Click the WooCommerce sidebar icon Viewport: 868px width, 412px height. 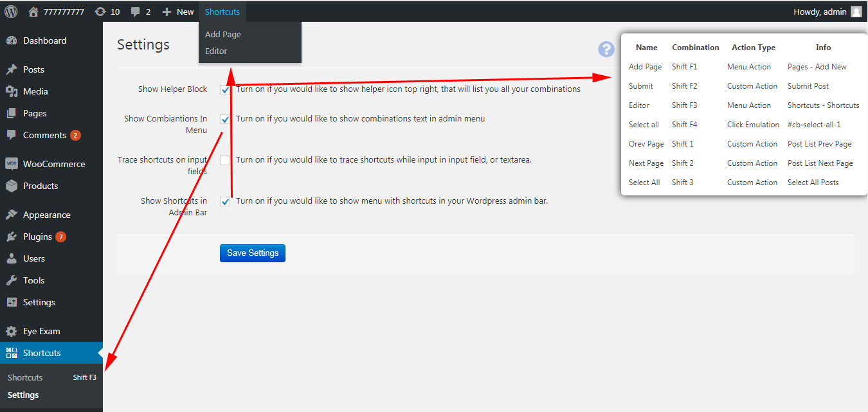12,164
